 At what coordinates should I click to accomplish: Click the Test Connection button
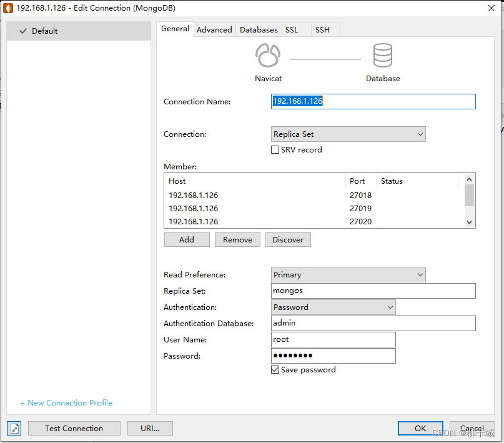[74, 428]
